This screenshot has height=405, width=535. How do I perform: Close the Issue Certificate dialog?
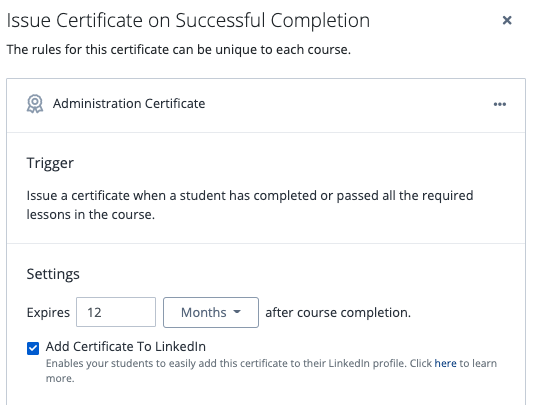click(507, 20)
